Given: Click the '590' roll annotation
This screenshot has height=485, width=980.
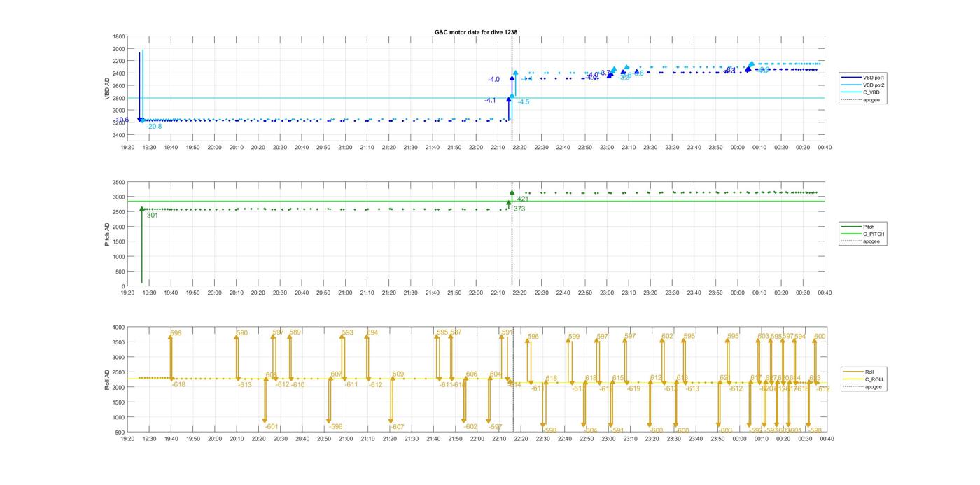Looking at the screenshot, I should point(242,333).
